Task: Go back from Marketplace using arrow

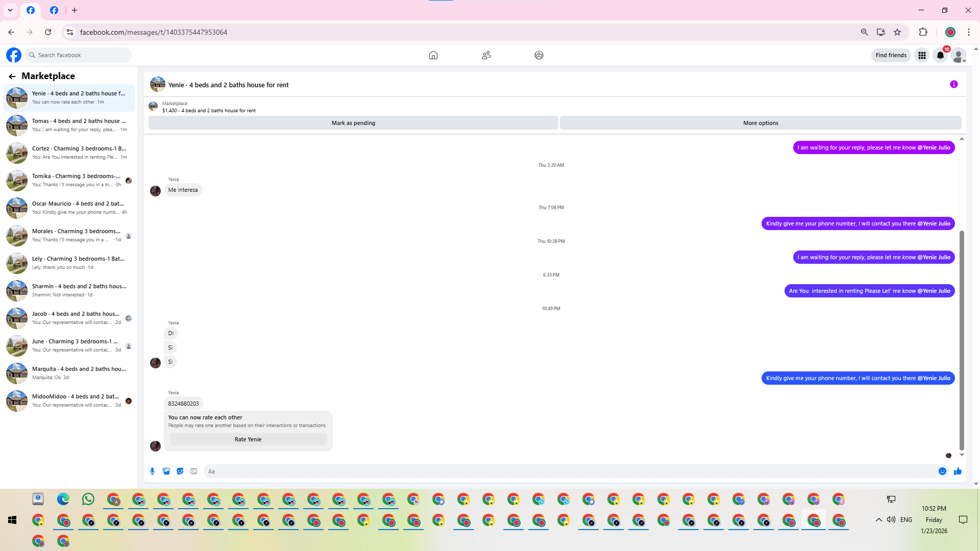Action: point(12,77)
